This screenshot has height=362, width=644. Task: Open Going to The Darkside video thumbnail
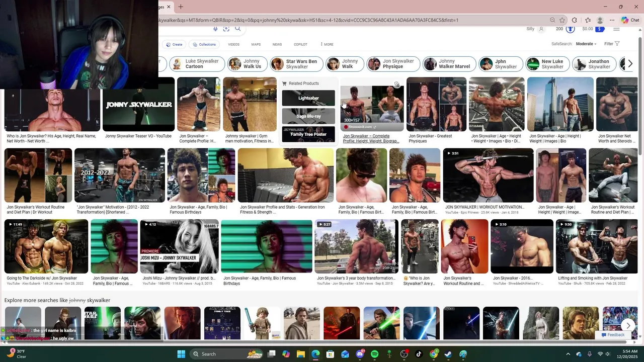click(x=46, y=246)
